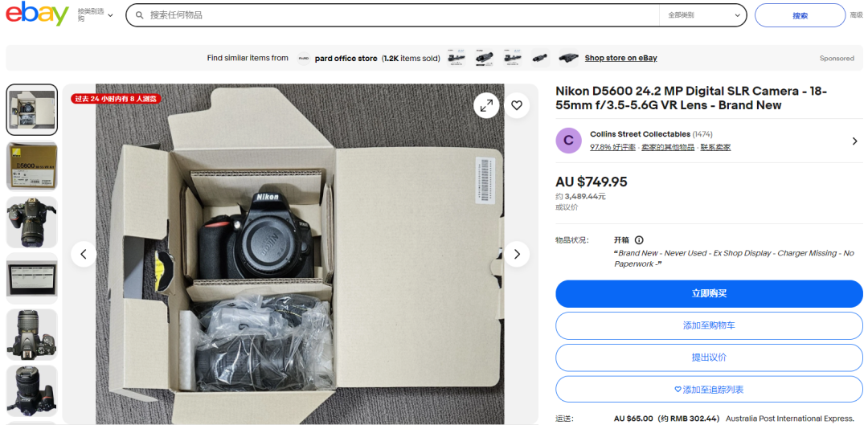Screen dimensions: 868x425
Task: Click the eBay logo
Action: tap(36, 14)
